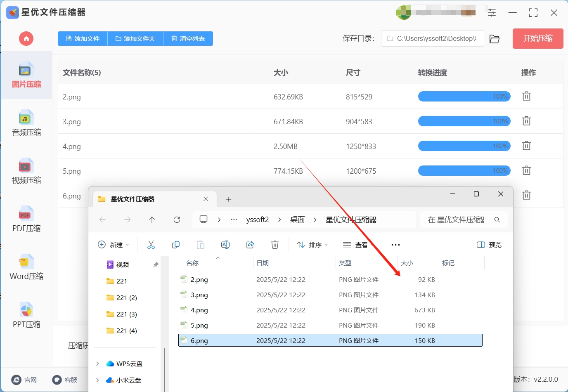Unpin 视频 from quick access

click(156, 264)
